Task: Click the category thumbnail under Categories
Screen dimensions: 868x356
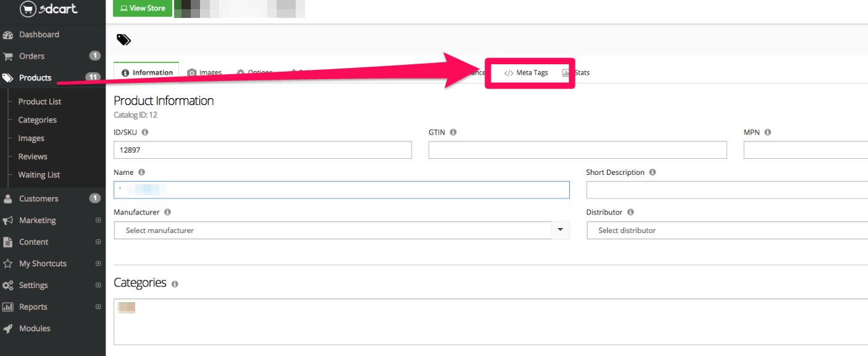Action: click(x=126, y=307)
